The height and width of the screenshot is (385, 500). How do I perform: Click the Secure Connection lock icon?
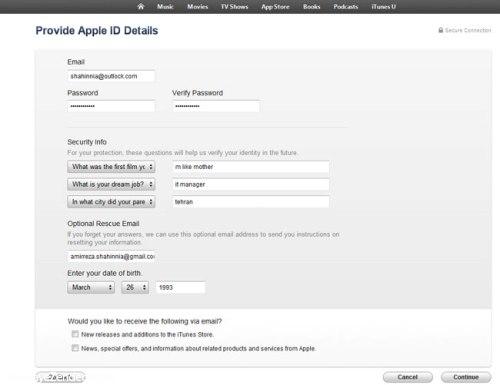441,30
